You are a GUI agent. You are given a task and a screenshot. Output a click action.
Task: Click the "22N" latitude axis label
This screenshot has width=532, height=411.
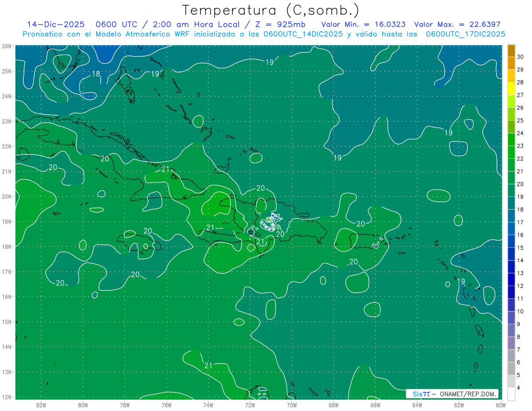point(6,146)
